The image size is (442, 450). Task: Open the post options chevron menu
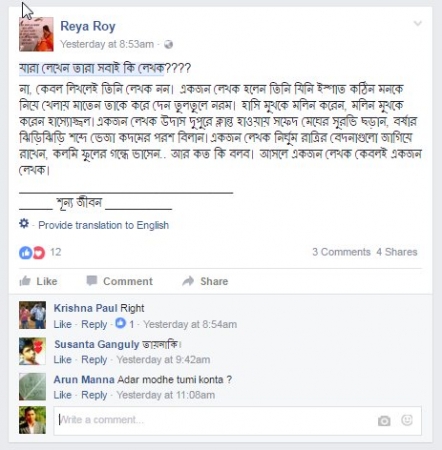tap(418, 23)
